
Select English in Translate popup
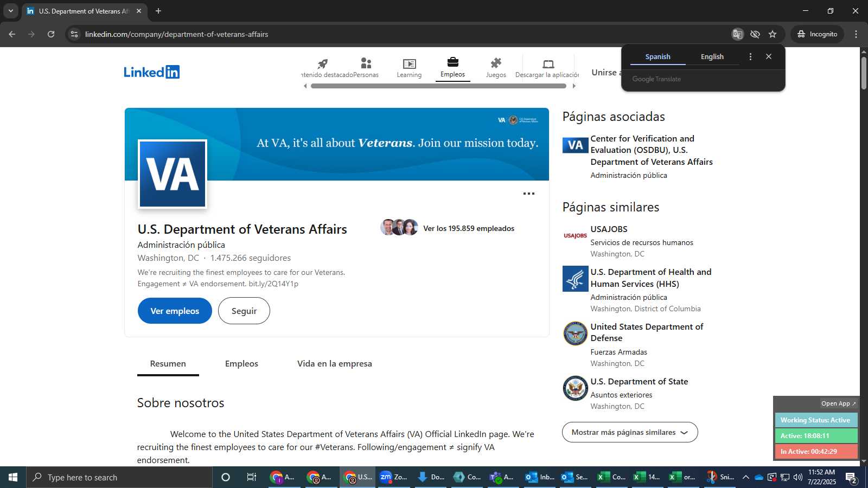point(712,56)
